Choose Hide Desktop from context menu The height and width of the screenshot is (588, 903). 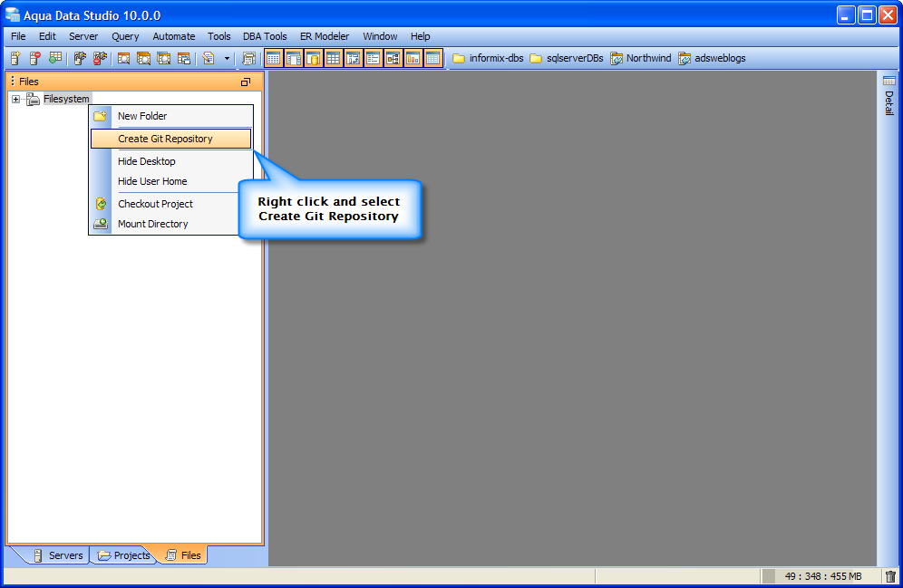tap(171, 161)
